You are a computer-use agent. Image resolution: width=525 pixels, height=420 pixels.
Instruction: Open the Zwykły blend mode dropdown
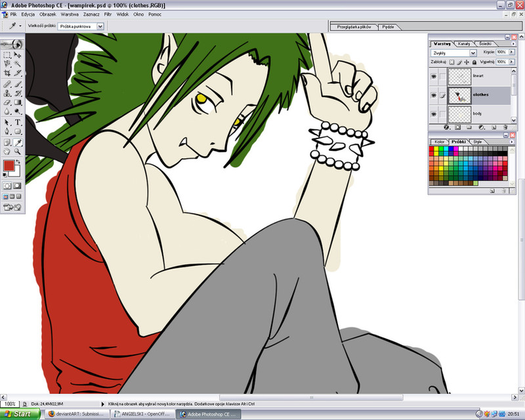472,53
